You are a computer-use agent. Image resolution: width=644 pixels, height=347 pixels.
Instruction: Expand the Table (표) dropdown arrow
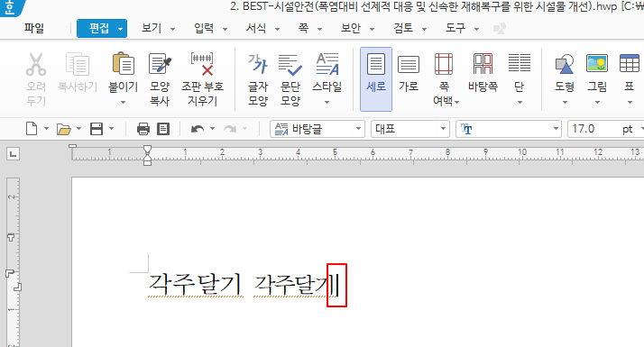coord(630,102)
